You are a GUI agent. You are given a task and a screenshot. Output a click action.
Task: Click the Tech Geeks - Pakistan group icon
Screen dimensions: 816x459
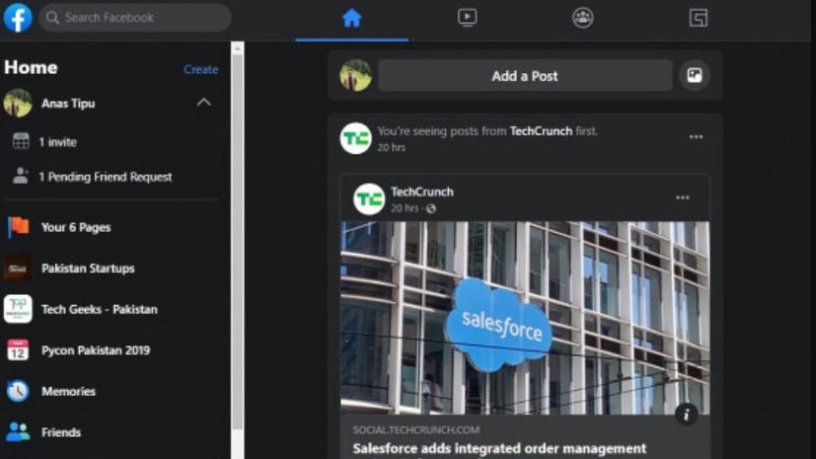pos(18,309)
